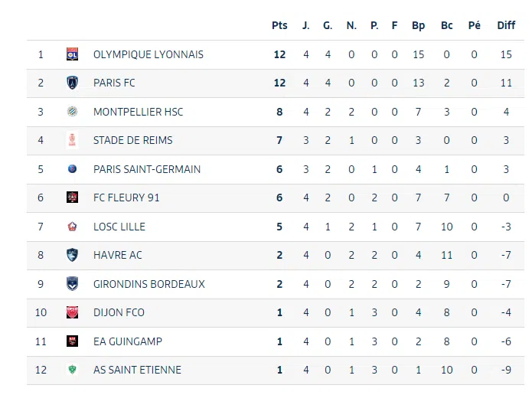532x395 pixels.
Task: Open the AS Saint Etienne team link
Action: point(137,370)
